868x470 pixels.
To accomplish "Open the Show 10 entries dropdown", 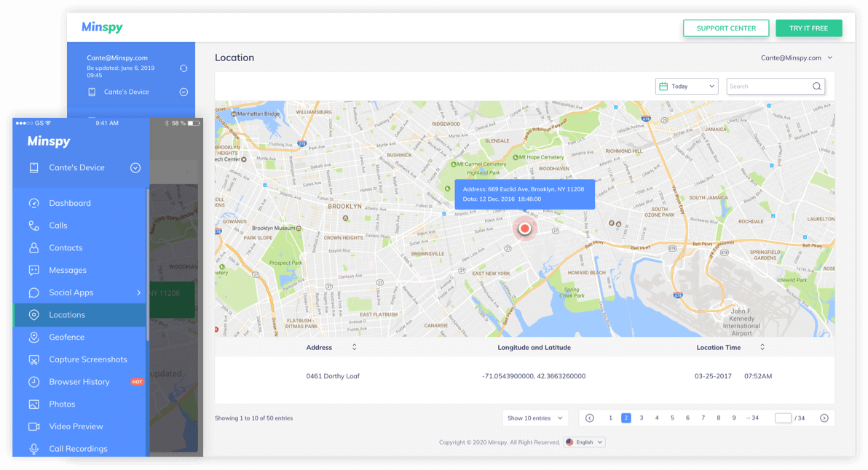I will click(535, 418).
